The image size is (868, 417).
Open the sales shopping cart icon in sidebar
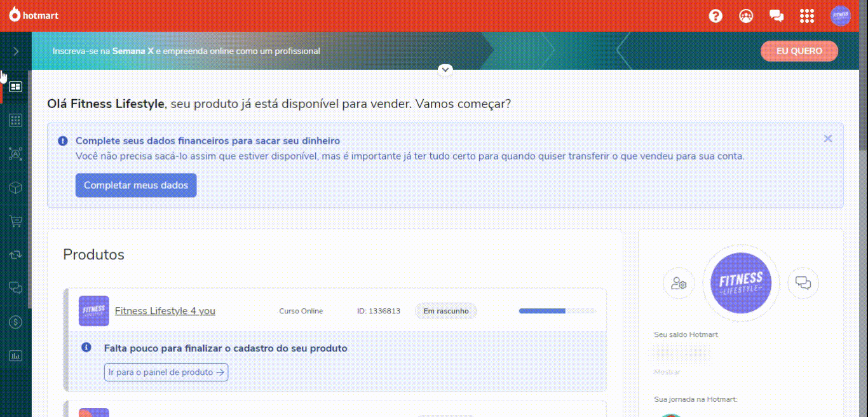point(16,221)
